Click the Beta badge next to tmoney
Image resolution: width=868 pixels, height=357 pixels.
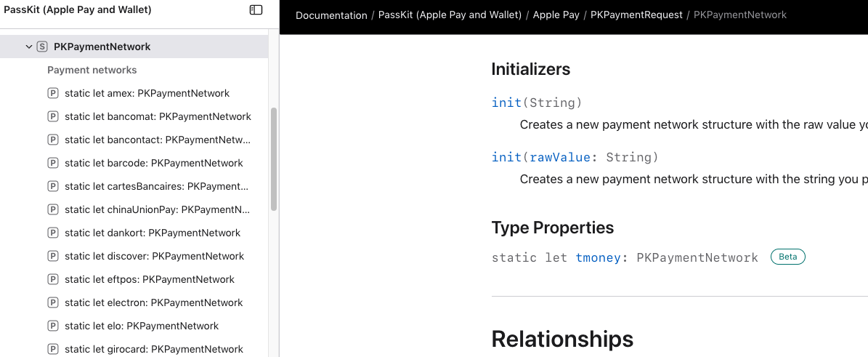click(x=787, y=257)
